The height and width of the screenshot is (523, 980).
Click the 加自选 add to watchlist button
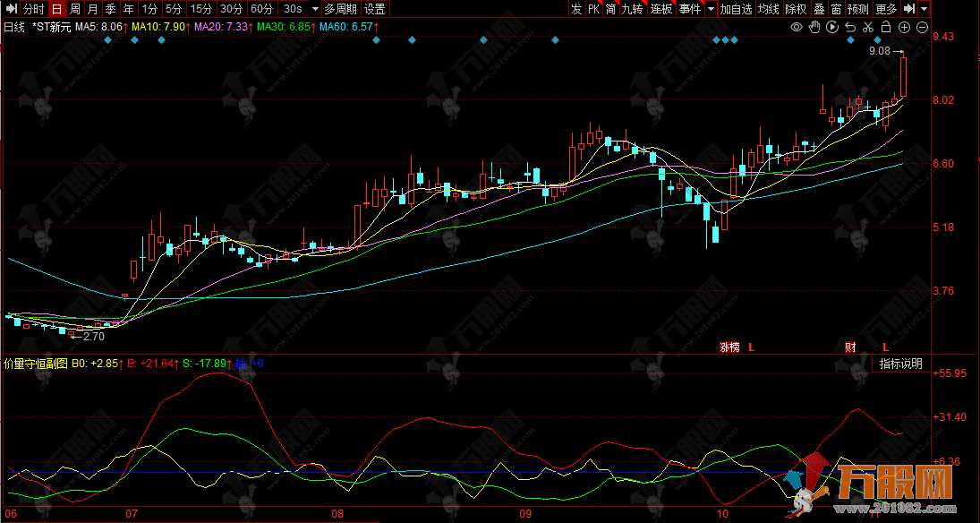(736, 9)
